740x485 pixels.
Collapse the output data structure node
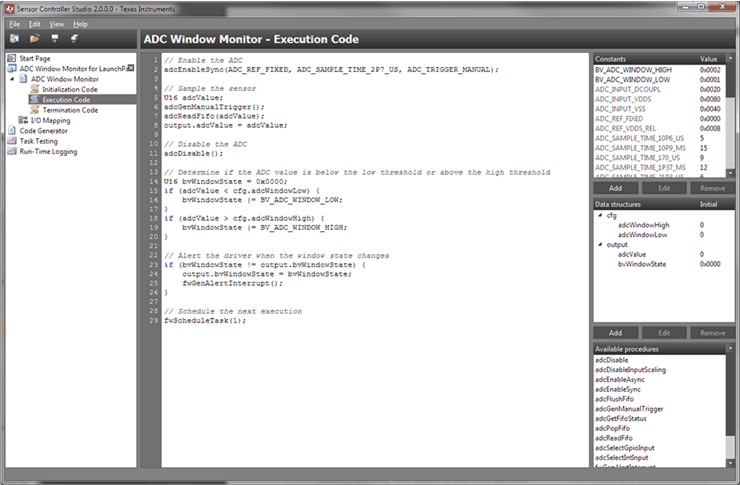pos(600,244)
